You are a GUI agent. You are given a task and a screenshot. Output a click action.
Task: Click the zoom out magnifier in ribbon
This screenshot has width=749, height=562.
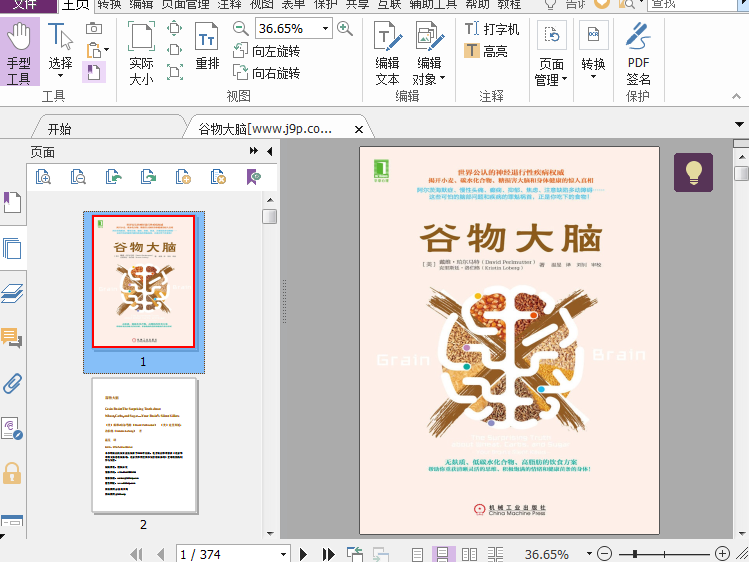(x=240, y=29)
